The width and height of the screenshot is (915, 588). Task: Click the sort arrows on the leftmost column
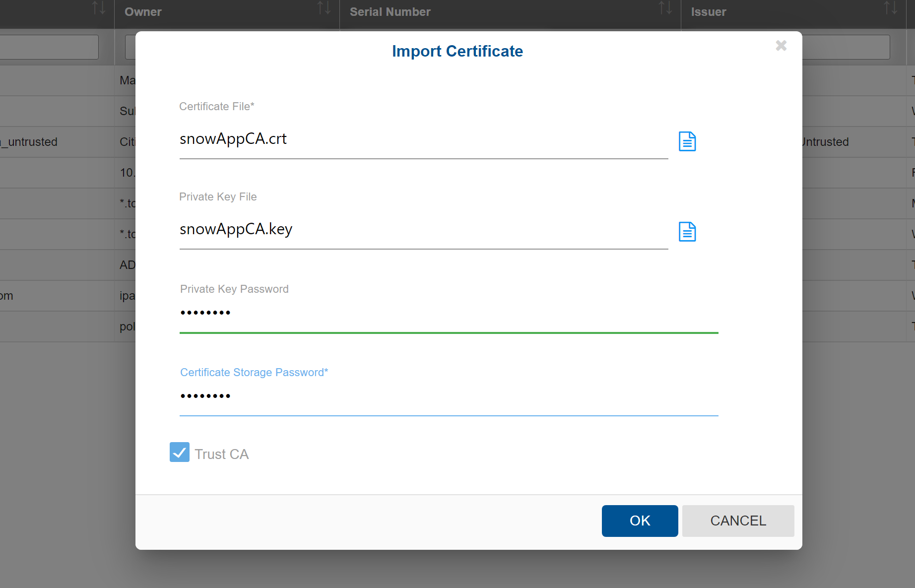(x=98, y=8)
